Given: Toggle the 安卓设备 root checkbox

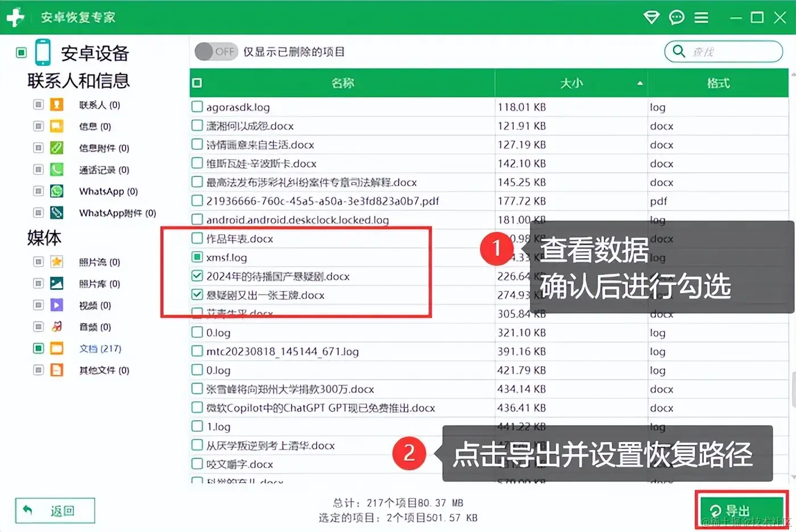Looking at the screenshot, I should coord(22,53).
